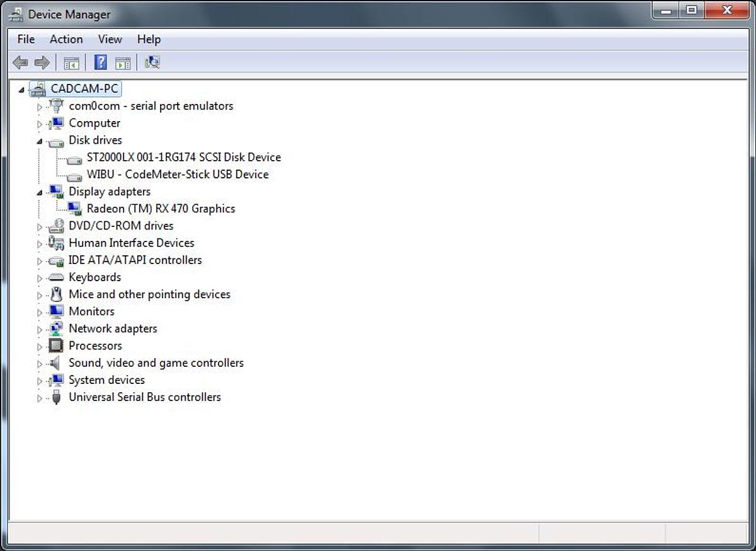The height and width of the screenshot is (551, 756).
Task: Expand the Sound, video and game controllers node
Action: click(39, 364)
